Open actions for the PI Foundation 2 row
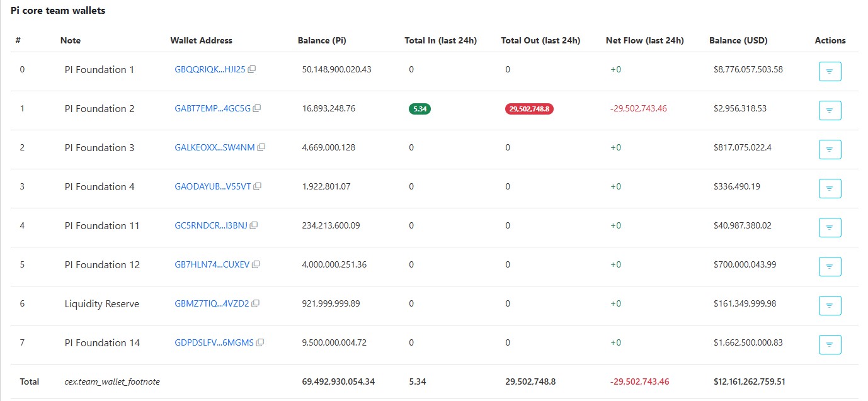The width and height of the screenshot is (868, 401). tap(830, 110)
